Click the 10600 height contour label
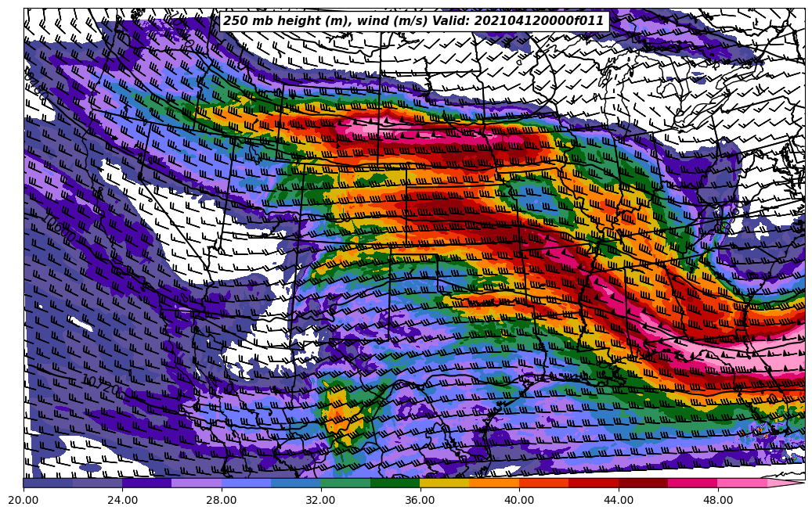 coord(60,231)
